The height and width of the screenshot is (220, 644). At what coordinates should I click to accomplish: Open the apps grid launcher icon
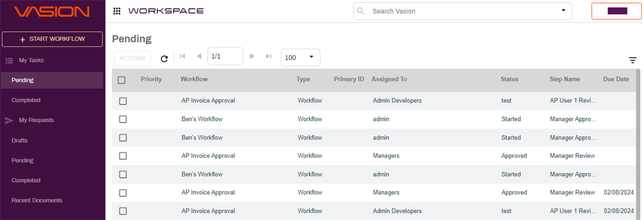click(x=117, y=11)
